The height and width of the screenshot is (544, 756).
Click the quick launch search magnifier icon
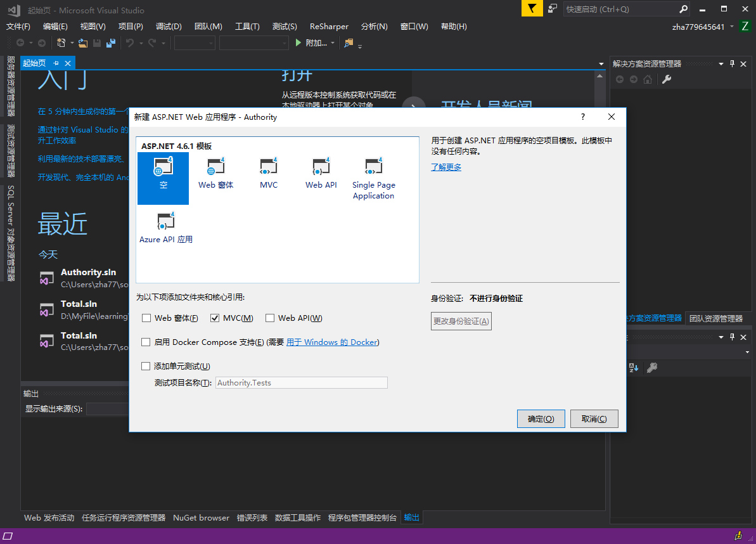(683, 9)
